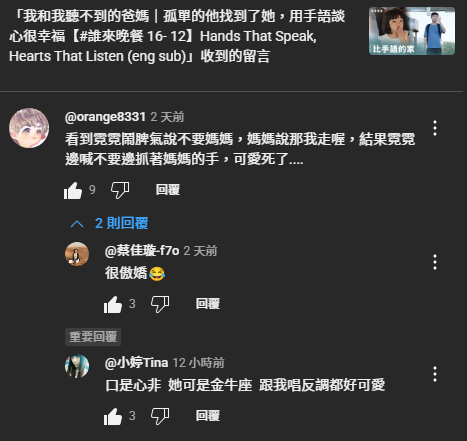Like the comment by @orange8331

pyautogui.click(x=73, y=191)
